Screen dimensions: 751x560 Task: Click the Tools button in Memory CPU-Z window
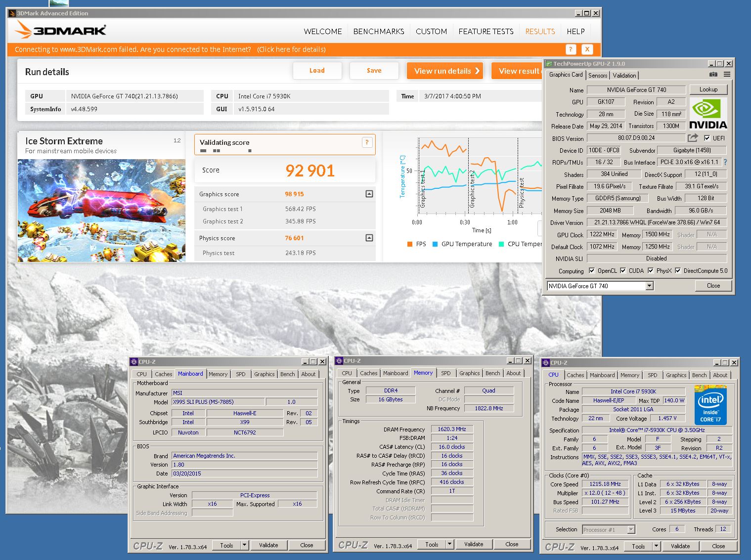[x=432, y=544]
